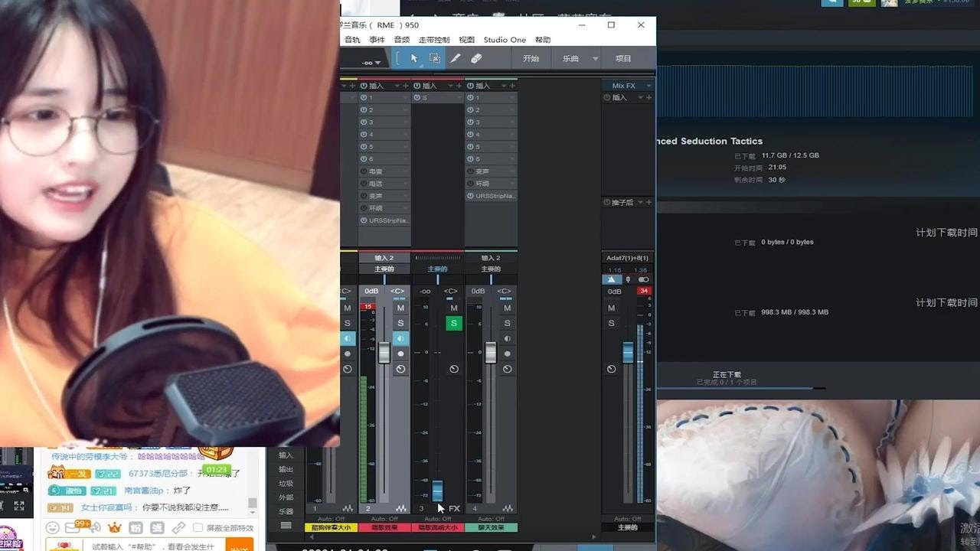
Task: Open channel 2 输入 2 input selector
Action: coord(384,258)
